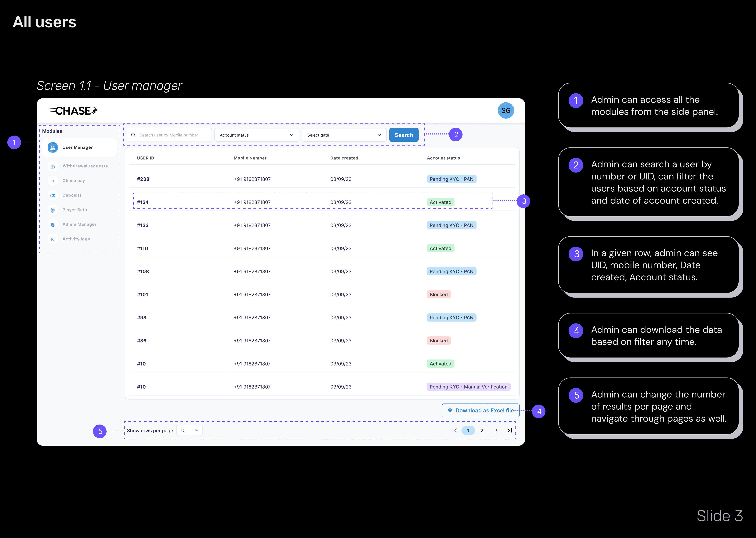756x538 pixels.
Task: Open the Admin Manager icon
Action: click(53, 225)
